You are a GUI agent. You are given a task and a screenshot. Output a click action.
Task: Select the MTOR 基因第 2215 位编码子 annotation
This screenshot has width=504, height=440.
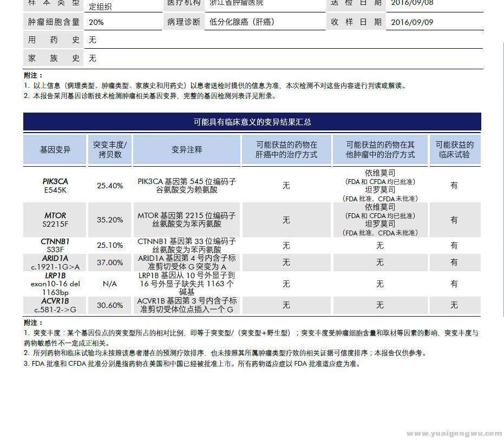(x=187, y=220)
